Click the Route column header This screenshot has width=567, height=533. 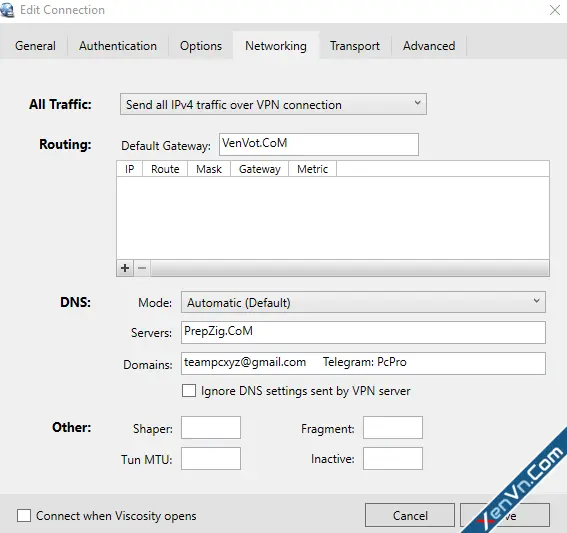(x=165, y=169)
